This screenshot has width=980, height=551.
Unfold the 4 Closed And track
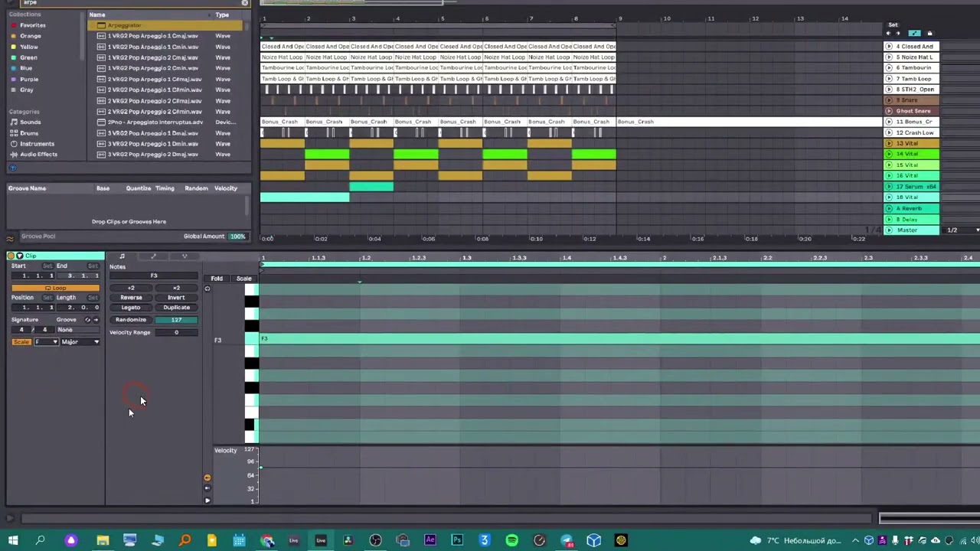[x=889, y=47]
